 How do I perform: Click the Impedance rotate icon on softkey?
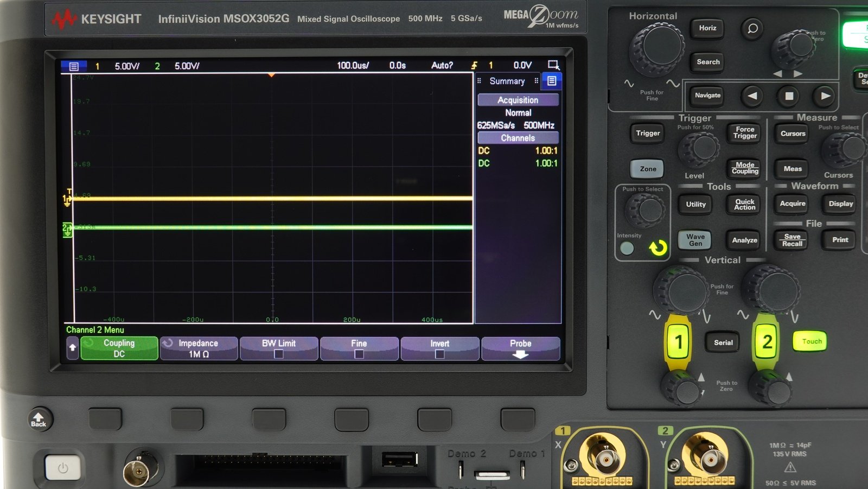click(168, 343)
